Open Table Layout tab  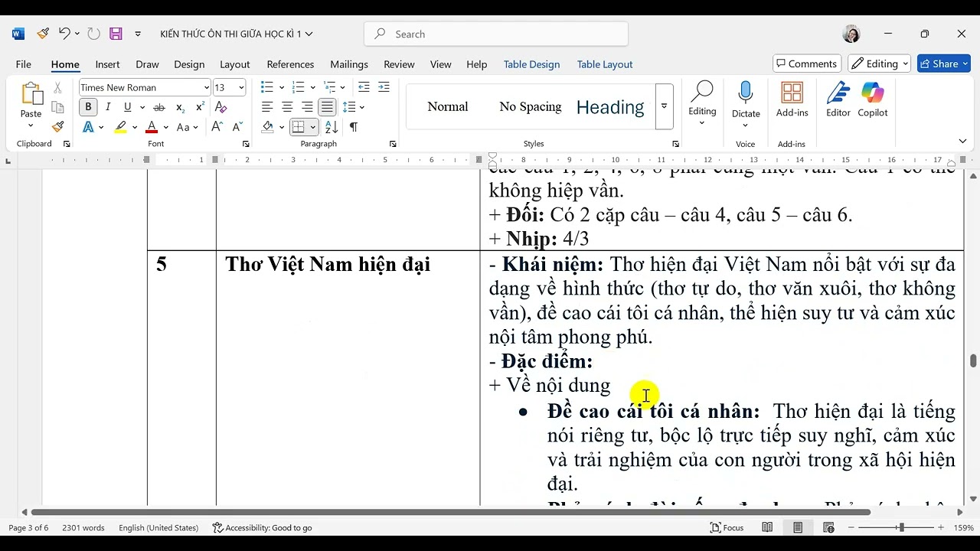605,64
